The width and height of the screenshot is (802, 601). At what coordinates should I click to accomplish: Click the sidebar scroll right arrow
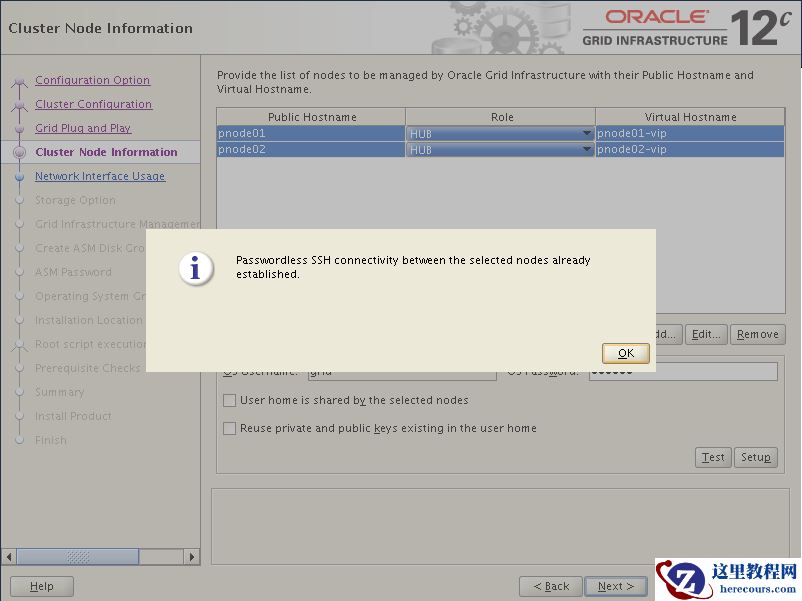click(x=191, y=557)
